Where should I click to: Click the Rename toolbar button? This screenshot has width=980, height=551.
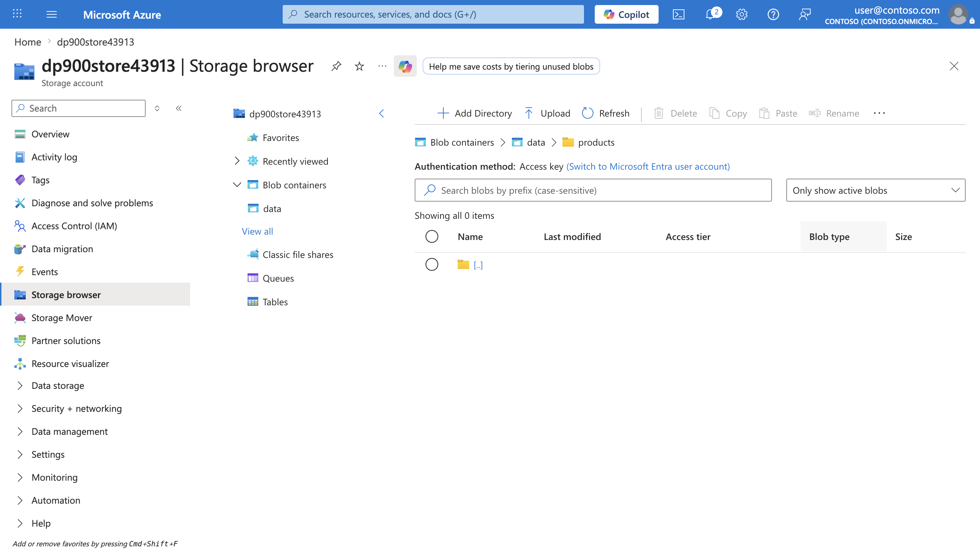834,113
